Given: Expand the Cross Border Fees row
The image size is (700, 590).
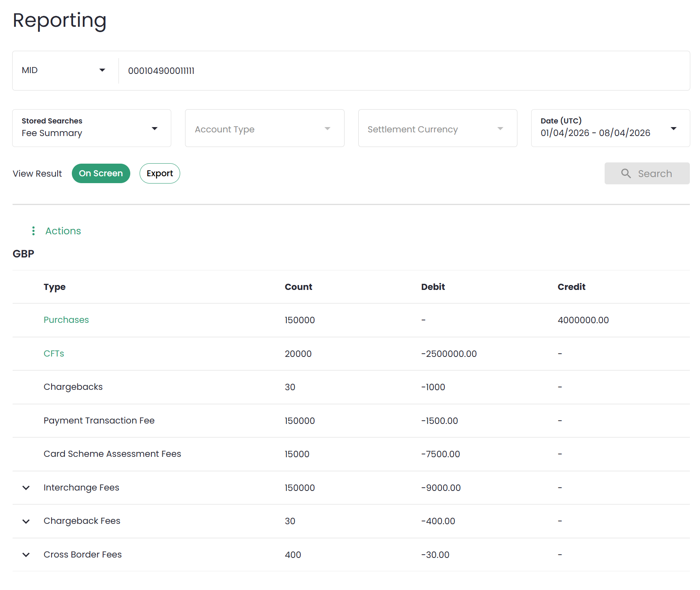Looking at the screenshot, I should (26, 555).
